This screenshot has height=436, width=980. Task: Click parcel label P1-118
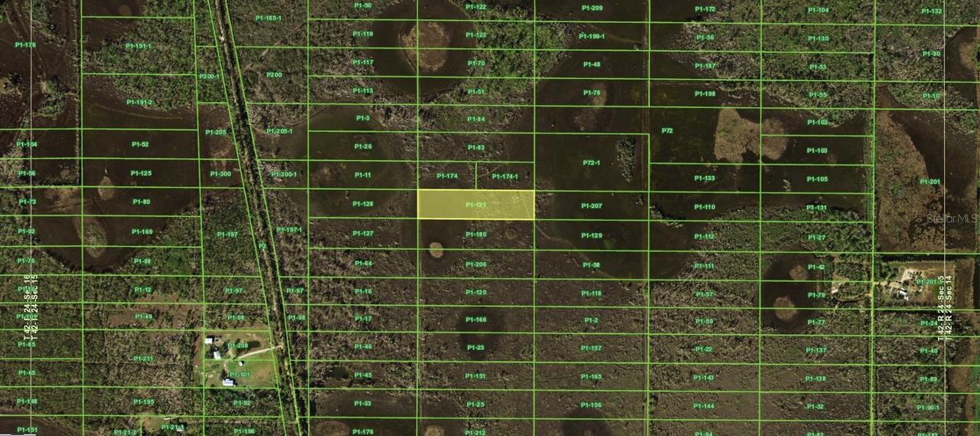[591, 293]
